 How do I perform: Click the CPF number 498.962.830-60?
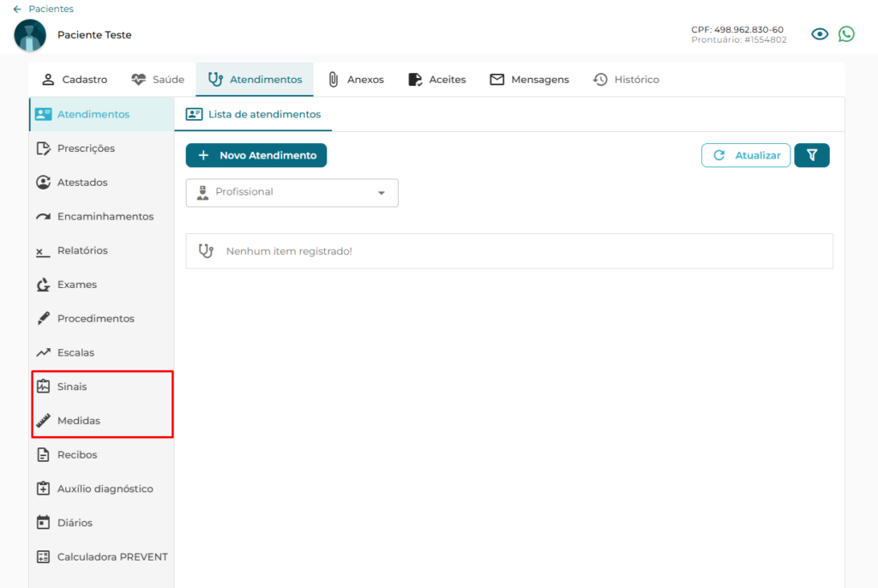pyautogui.click(x=749, y=30)
